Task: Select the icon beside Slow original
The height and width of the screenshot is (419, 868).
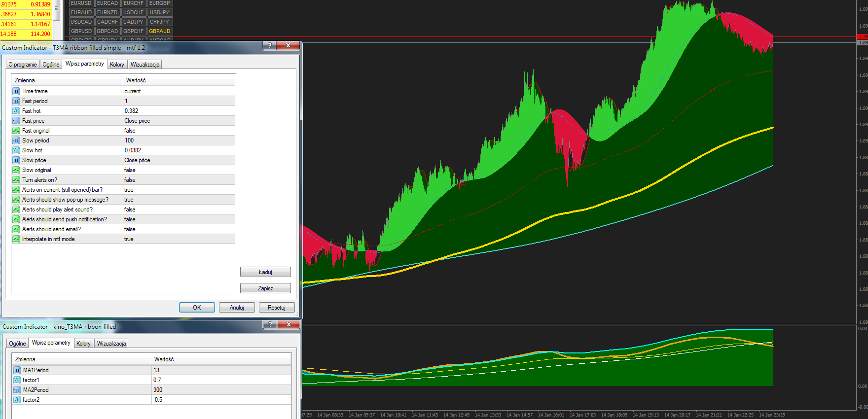Action: click(x=16, y=170)
